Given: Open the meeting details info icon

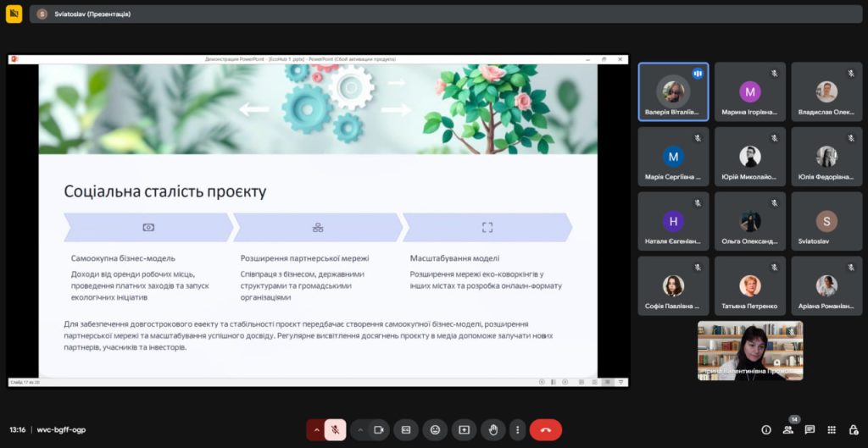Looking at the screenshot, I should coord(766,429).
